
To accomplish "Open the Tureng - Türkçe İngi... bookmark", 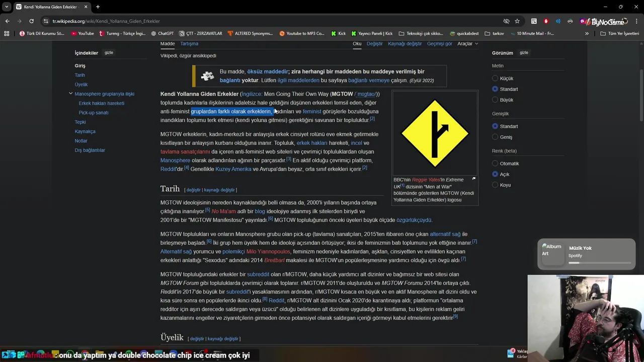I will 122,33.
